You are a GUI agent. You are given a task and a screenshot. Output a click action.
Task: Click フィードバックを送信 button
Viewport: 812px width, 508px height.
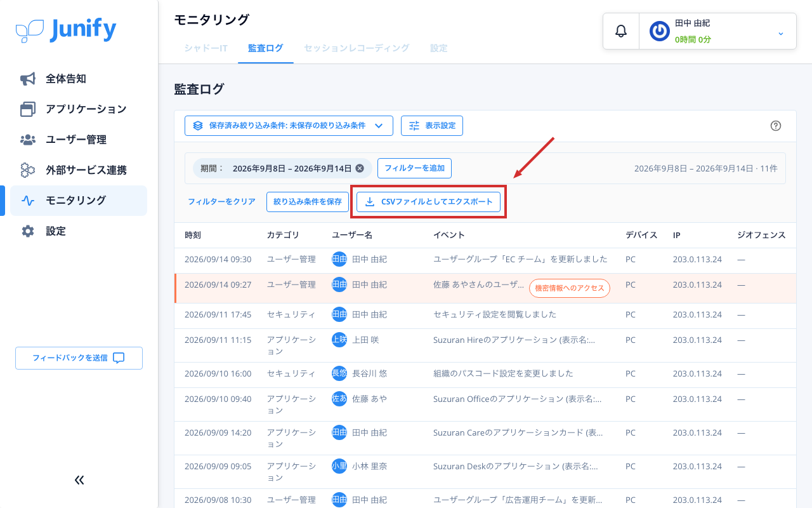pyautogui.click(x=79, y=358)
